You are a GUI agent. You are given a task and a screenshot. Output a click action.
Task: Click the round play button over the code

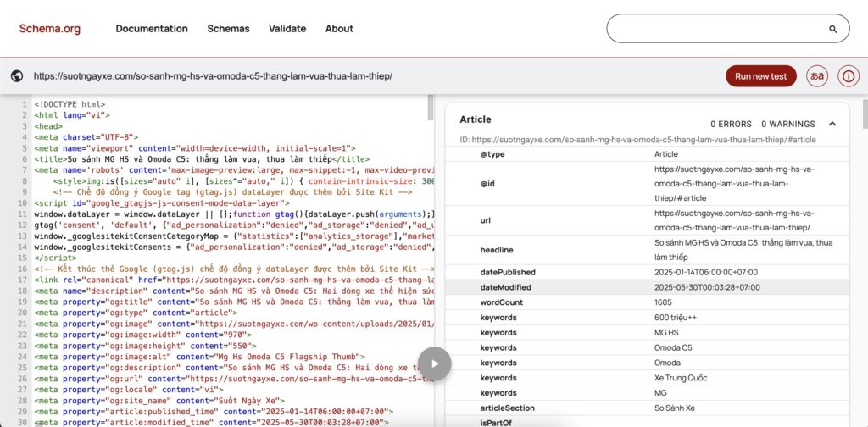[x=435, y=363]
